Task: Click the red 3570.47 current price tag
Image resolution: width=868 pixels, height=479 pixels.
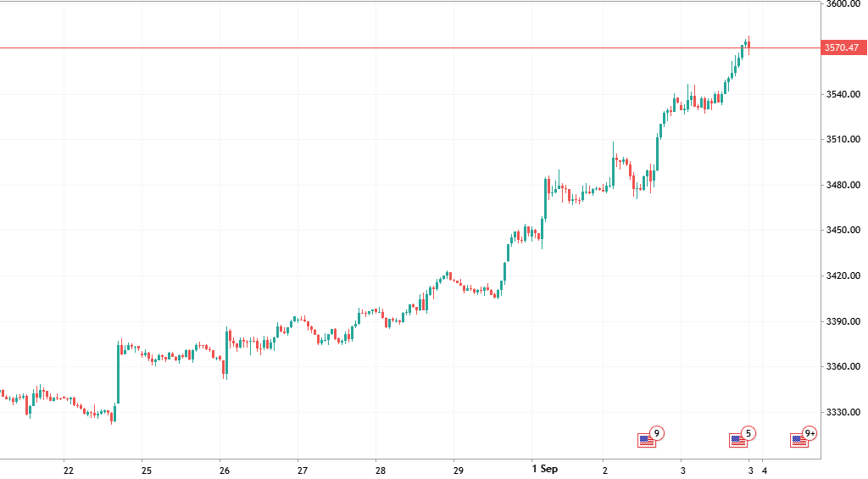Action: point(843,47)
